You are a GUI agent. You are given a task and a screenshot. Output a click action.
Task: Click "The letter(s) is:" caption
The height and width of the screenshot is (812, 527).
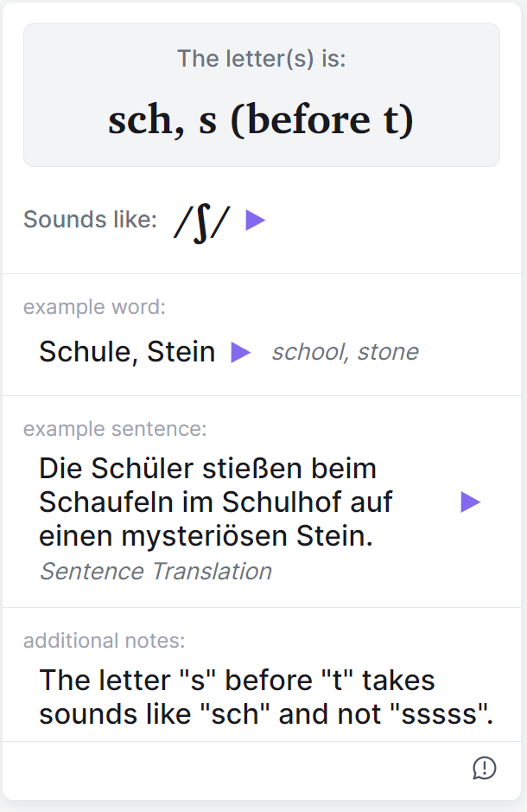pyautogui.click(x=261, y=59)
